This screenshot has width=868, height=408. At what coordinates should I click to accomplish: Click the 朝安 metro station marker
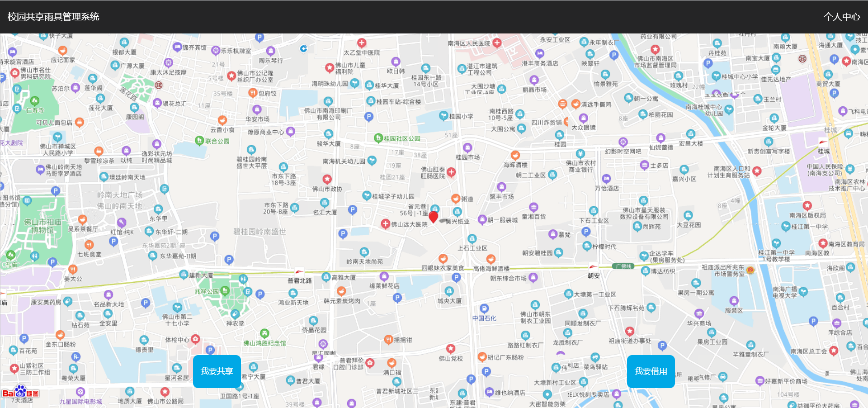click(x=593, y=267)
